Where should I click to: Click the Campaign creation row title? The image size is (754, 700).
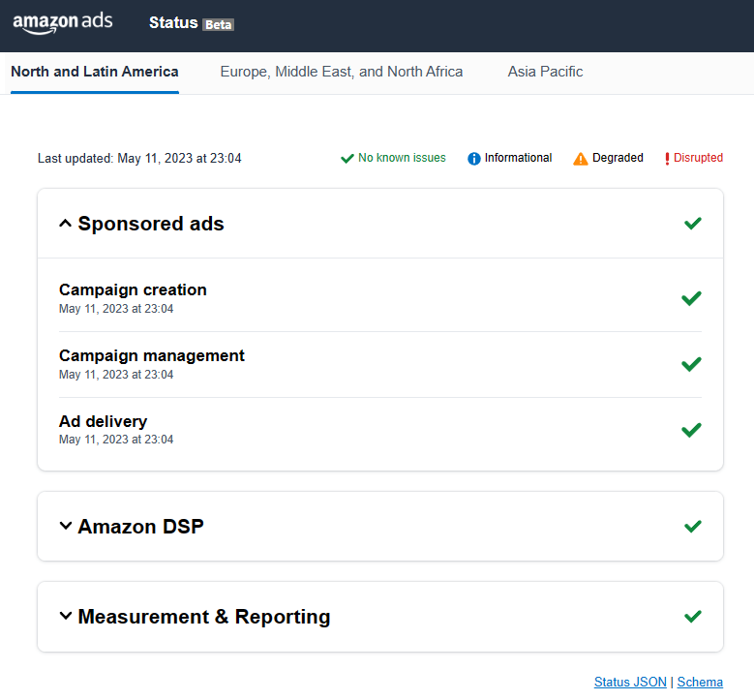click(x=133, y=289)
